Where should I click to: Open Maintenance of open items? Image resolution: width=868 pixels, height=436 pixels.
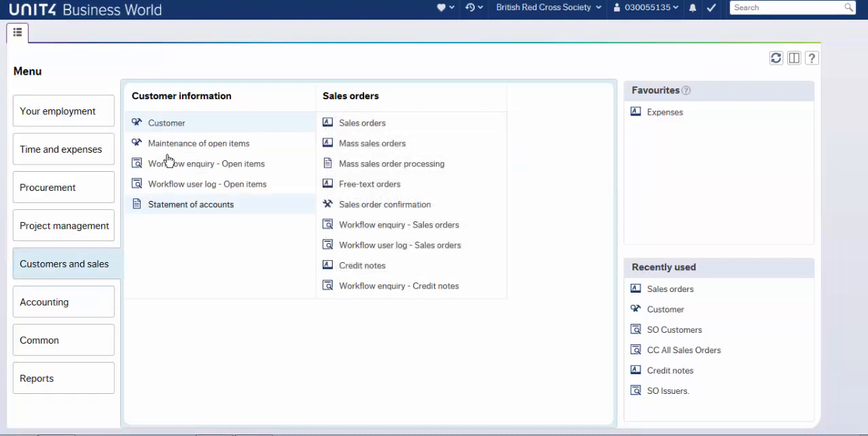(198, 143)
